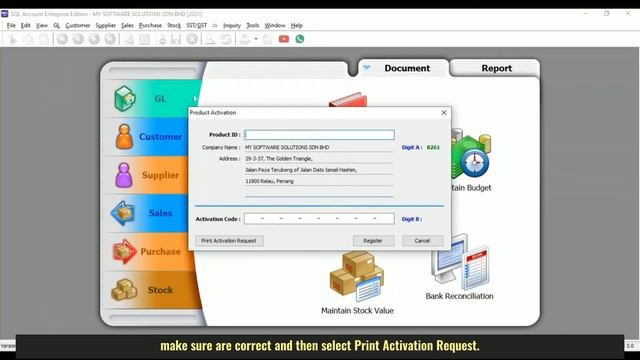The width and height of the screenshot is (640, 360).
Task: Close the Product Activation dialog
Action: coord(444,113)
